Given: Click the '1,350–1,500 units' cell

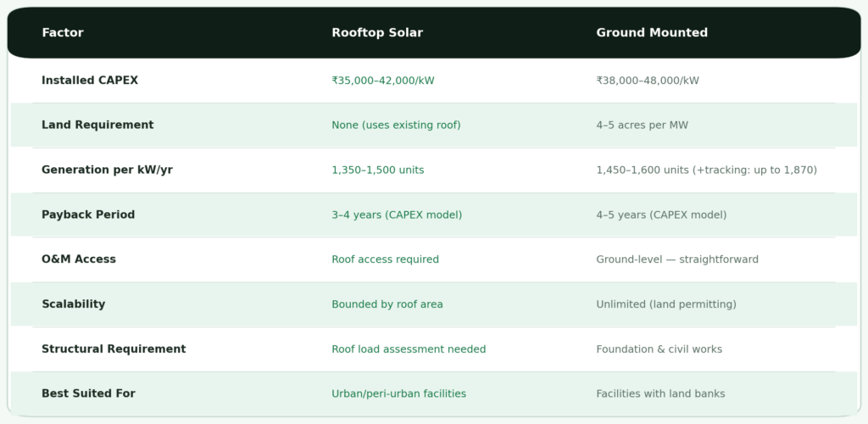Looking at the screenshot, I should (x=377, y=170).
